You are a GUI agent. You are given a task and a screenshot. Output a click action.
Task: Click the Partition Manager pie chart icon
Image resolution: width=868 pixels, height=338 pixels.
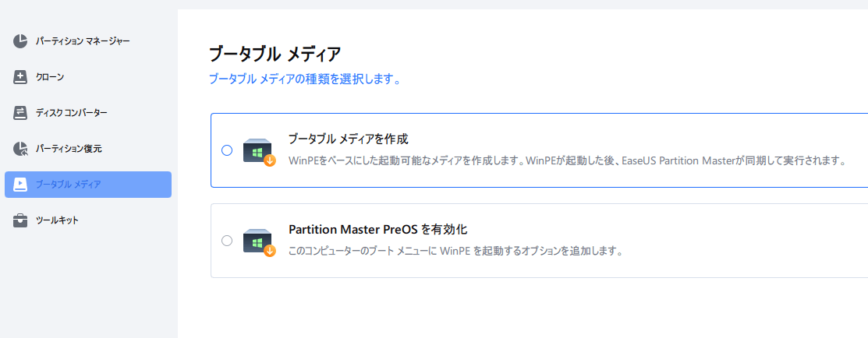click(x=20, y=41)
